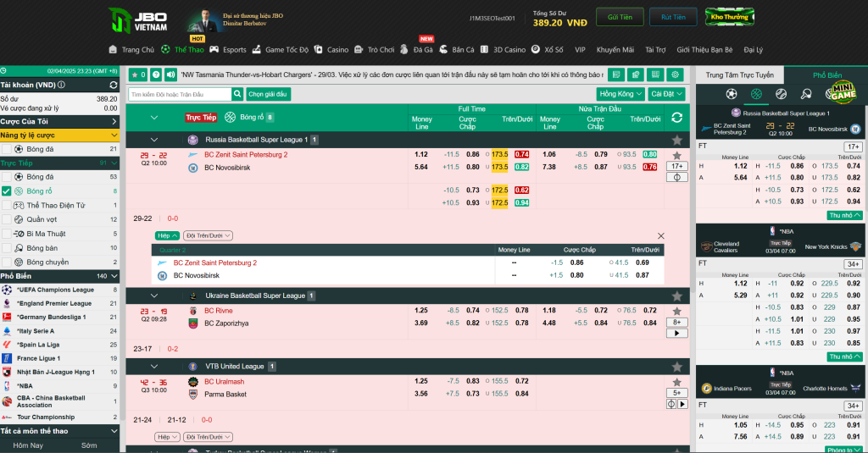
Task: Collapse the VTB United League section
Action: pyautogui.click(x=154, y=367)
